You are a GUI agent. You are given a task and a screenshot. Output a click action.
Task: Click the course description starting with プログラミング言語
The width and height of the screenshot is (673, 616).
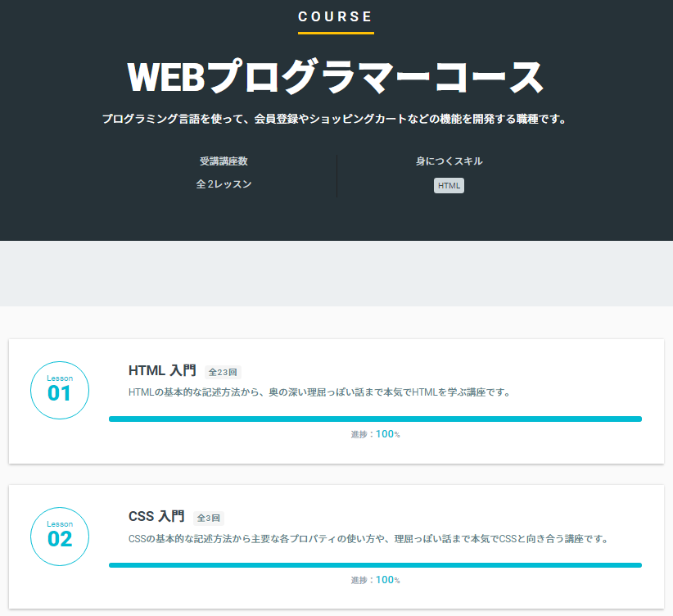coord(335,119)
